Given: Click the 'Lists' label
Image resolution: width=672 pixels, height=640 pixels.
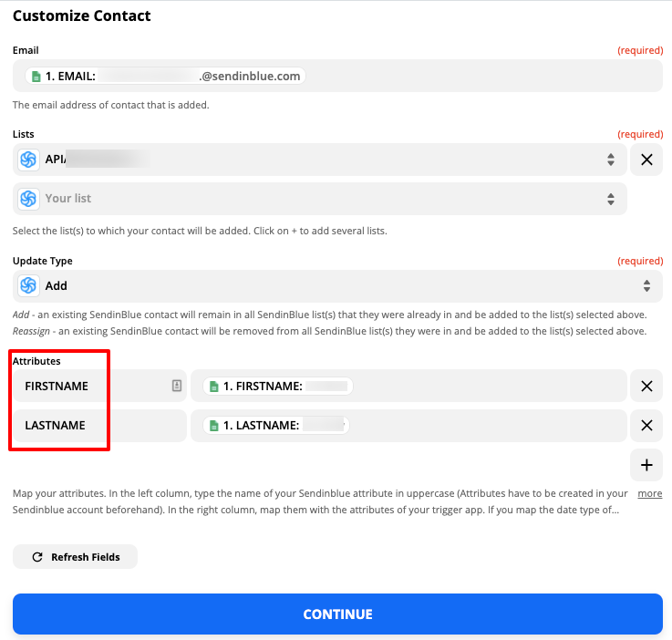Looking at the screenshot, I should pos(23,134).
